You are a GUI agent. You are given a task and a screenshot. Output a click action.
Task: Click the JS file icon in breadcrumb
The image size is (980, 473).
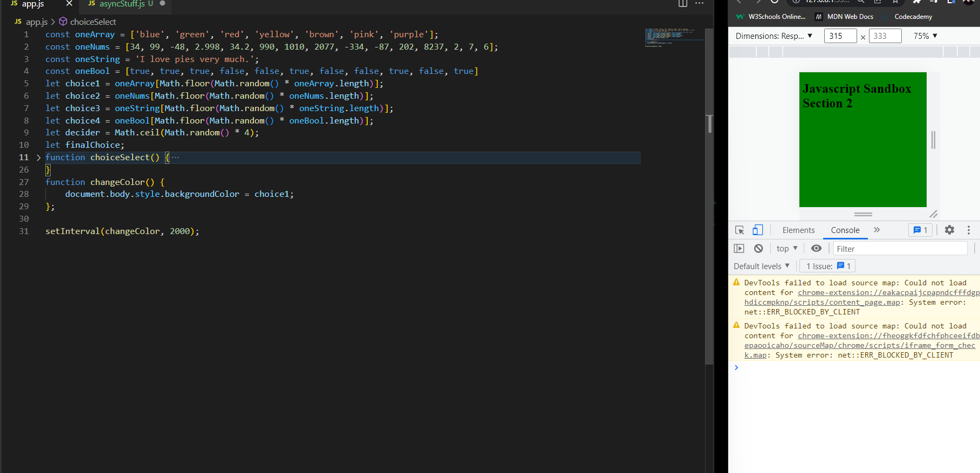(18, 22)
